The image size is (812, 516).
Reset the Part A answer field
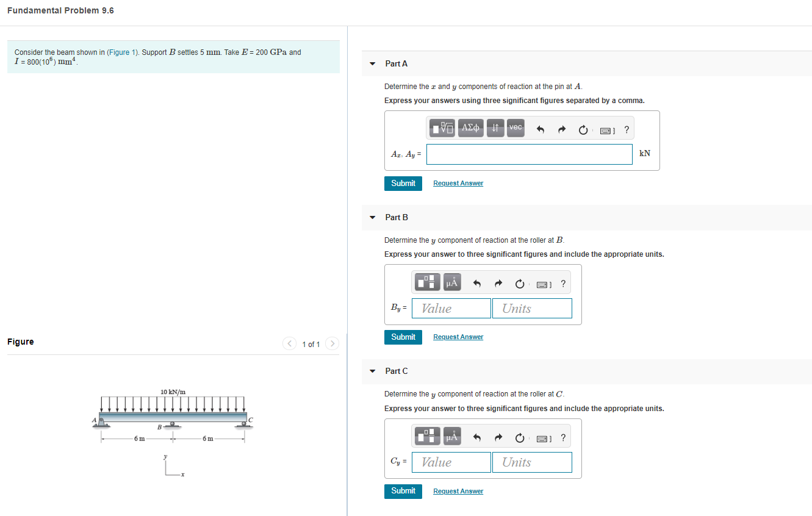tap(583, 129)
